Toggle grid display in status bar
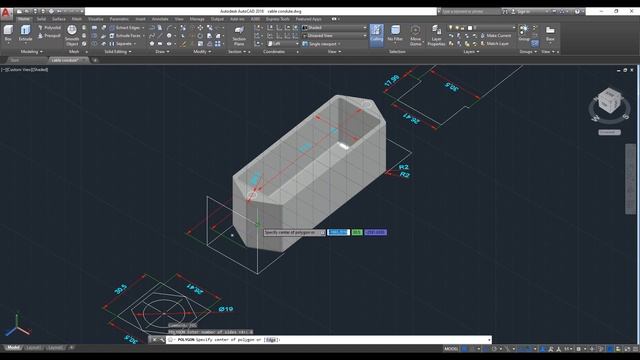The image size is (640, 360). point(465,349)
